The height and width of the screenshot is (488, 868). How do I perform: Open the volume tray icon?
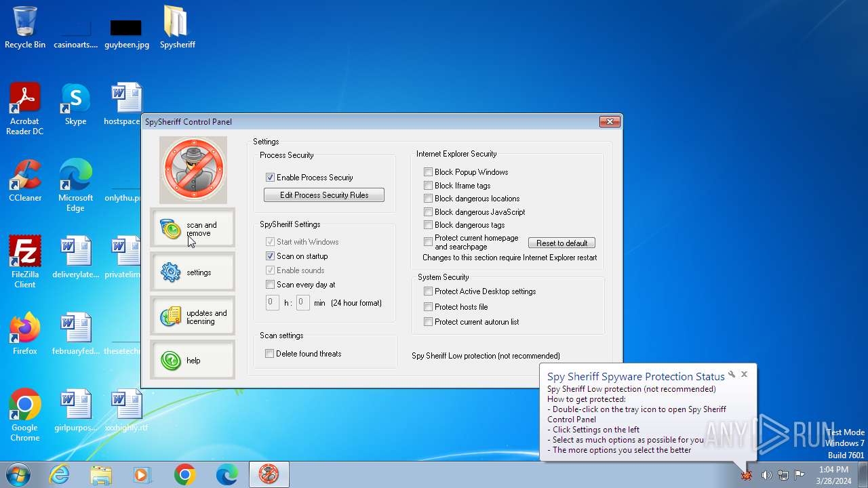[766, 474]
